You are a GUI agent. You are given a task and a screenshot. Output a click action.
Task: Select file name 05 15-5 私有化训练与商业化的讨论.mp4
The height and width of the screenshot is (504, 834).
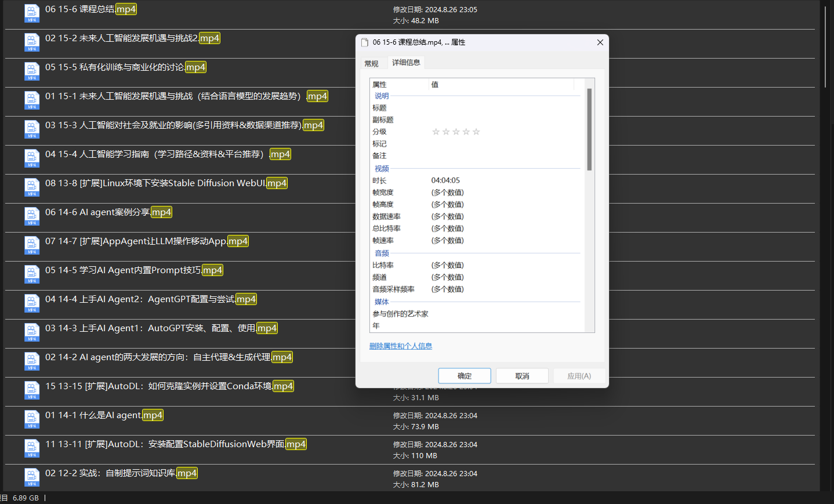126,67
